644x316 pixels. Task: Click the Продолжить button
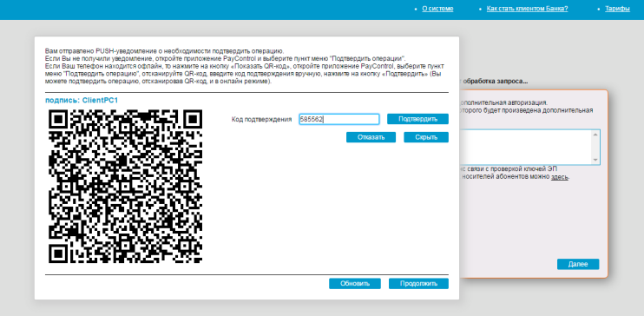coord(418,284)
